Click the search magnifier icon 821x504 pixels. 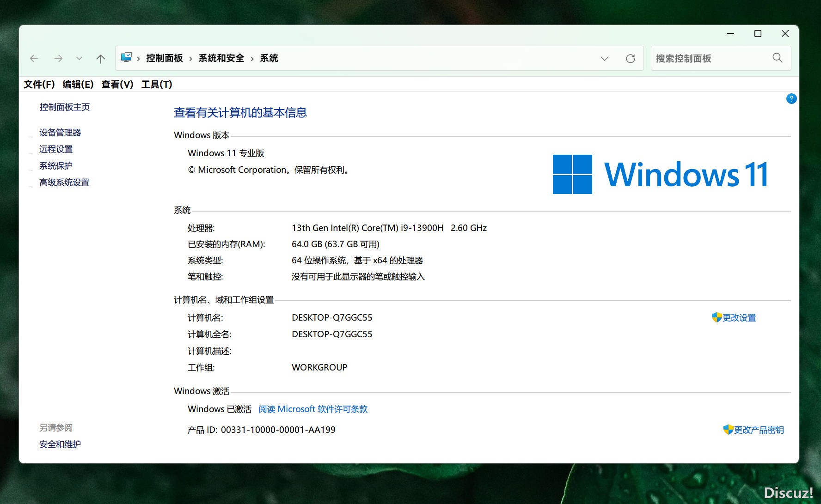tap(778, 58)
